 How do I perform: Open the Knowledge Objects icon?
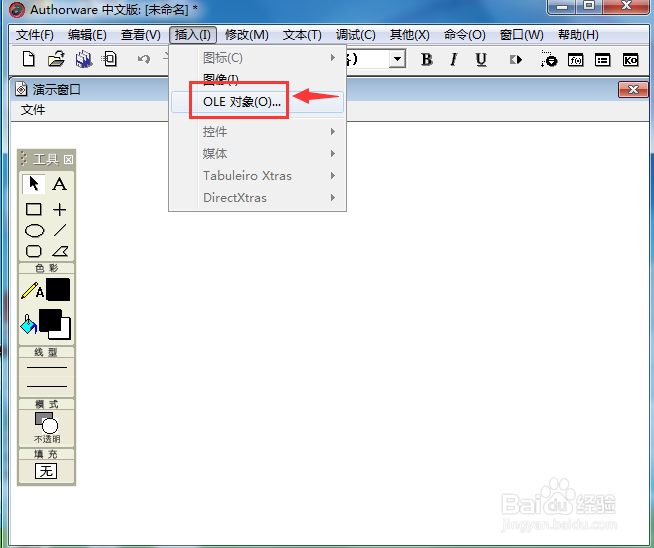click(x=630, y=60)
